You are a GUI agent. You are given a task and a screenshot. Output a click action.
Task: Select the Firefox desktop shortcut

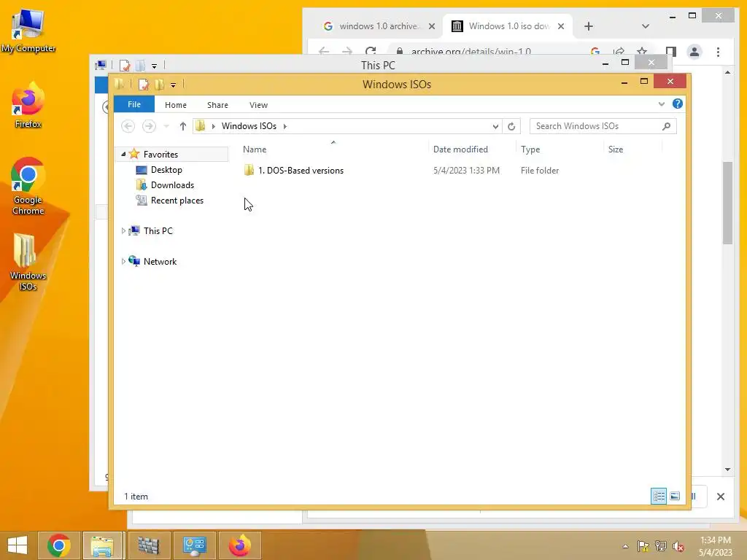(28, 106)
